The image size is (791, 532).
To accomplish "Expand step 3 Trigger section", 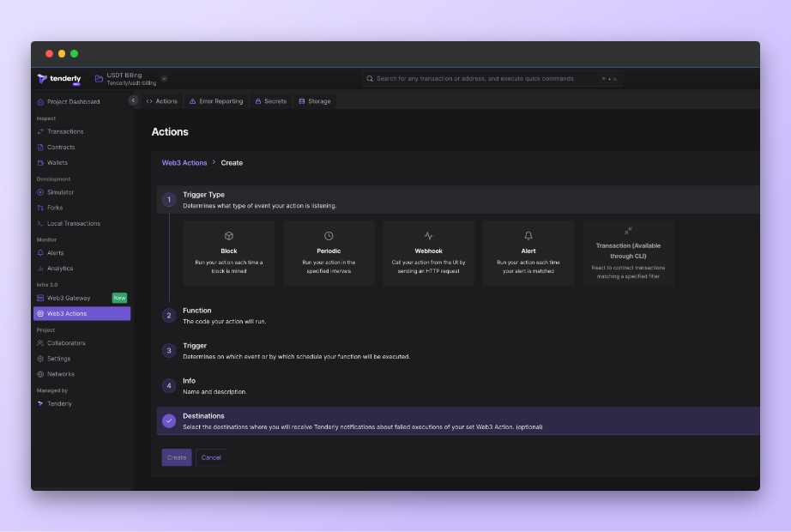I will 458,351.
